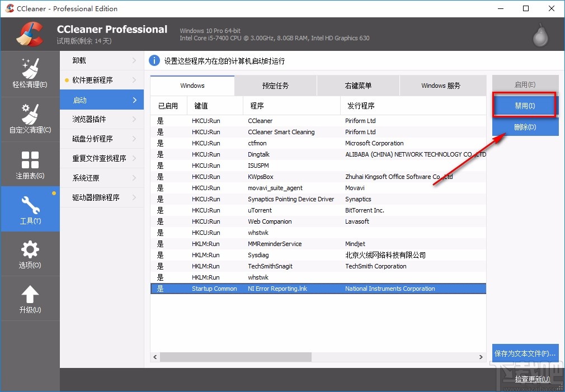Click 检查更新 at the bottom right
Viewport: 565px width, 392px height.
point(531,379)
